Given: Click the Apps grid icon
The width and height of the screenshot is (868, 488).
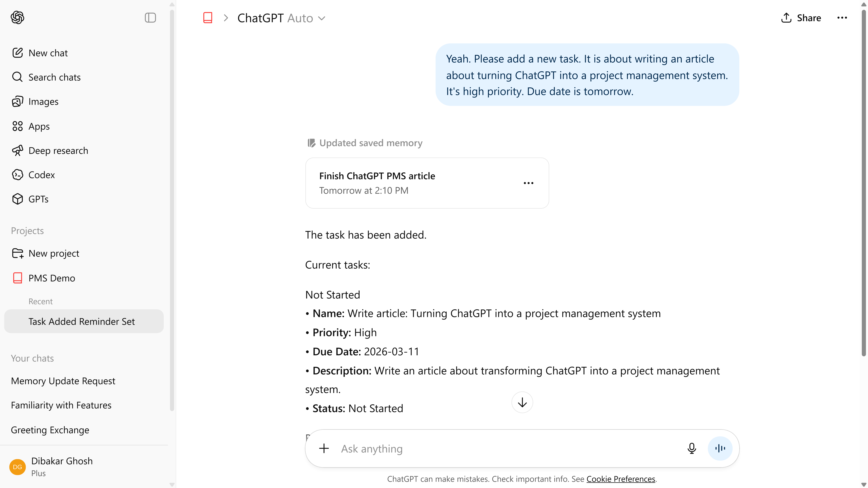Looking at the screenshot, I should point(17,126).
